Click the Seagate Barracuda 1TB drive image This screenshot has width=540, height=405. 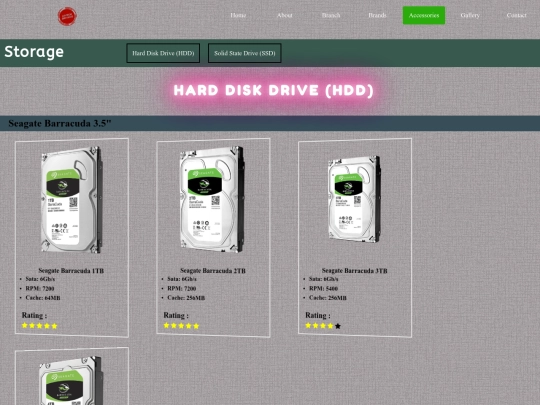coord(72,200)
